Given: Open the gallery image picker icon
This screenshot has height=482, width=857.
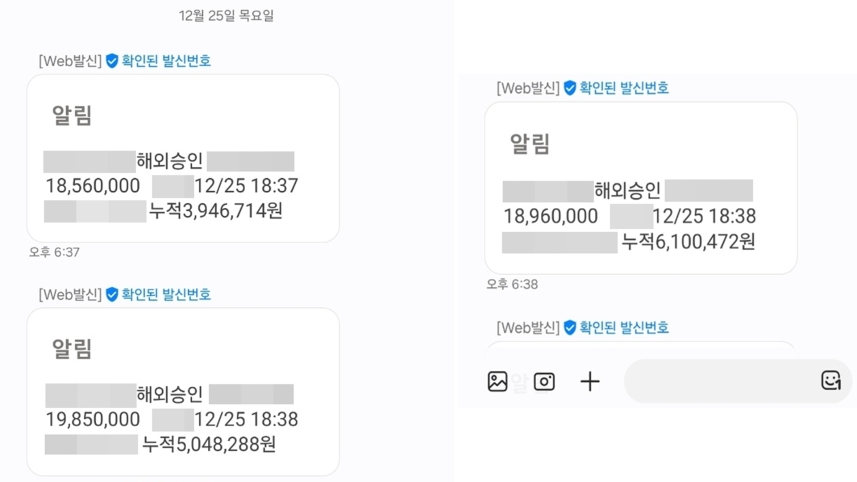Looking at the screenshot, I should (x=497, y=381).
